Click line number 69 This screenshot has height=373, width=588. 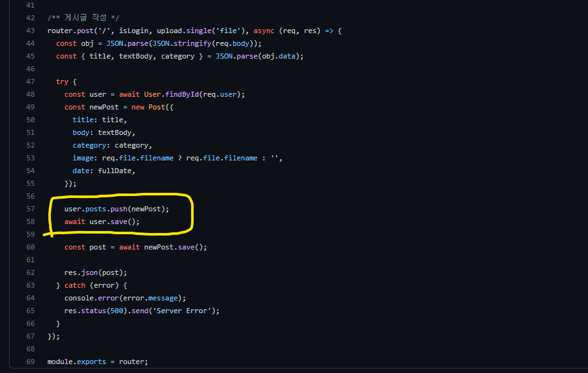(x=31, y=362)
